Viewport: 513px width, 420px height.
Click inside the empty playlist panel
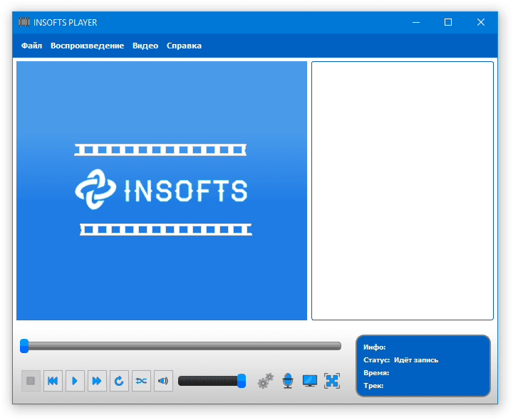coord(403,191)
